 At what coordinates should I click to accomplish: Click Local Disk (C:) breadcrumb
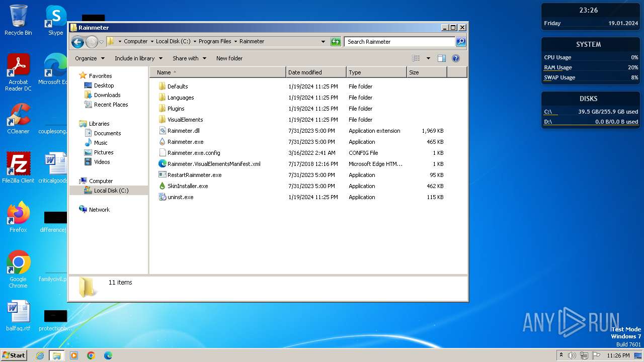click(173, 42)
